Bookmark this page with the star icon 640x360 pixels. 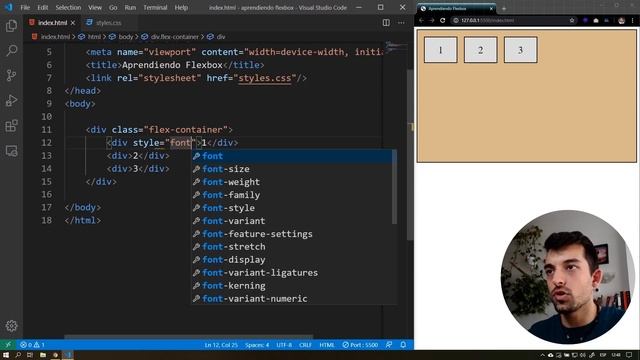tap(572, 20)
